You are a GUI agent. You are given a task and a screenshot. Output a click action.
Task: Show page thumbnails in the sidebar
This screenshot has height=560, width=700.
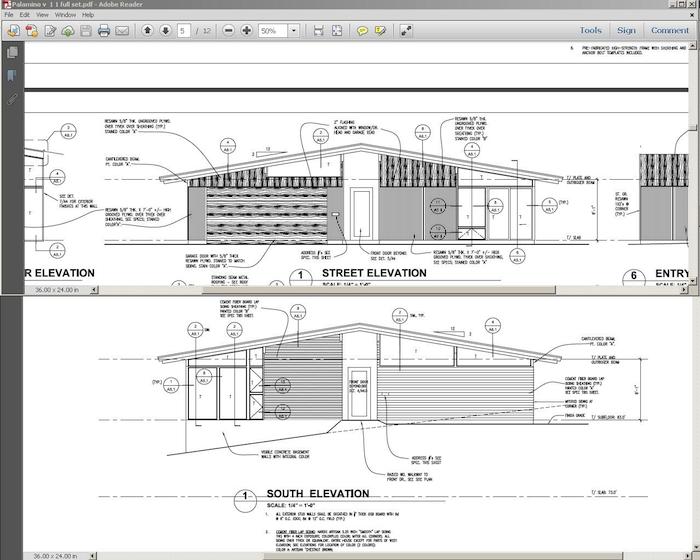coord(12,53)
